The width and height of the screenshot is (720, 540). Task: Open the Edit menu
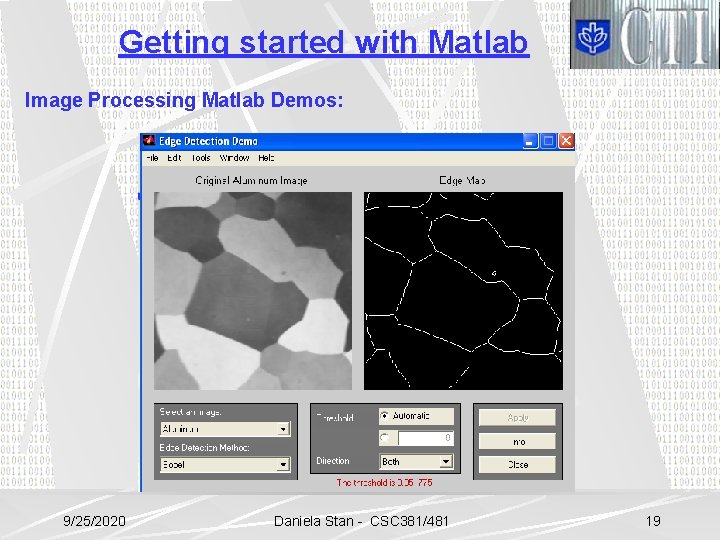[x=174, y=158]
